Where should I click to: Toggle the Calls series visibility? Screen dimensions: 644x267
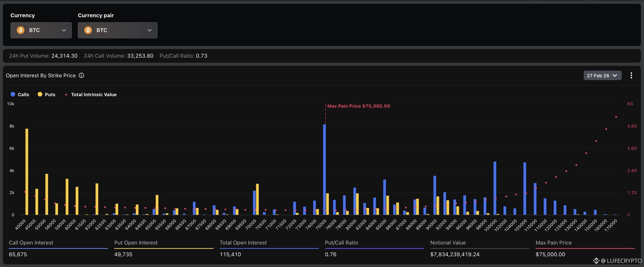pos(20,95)
